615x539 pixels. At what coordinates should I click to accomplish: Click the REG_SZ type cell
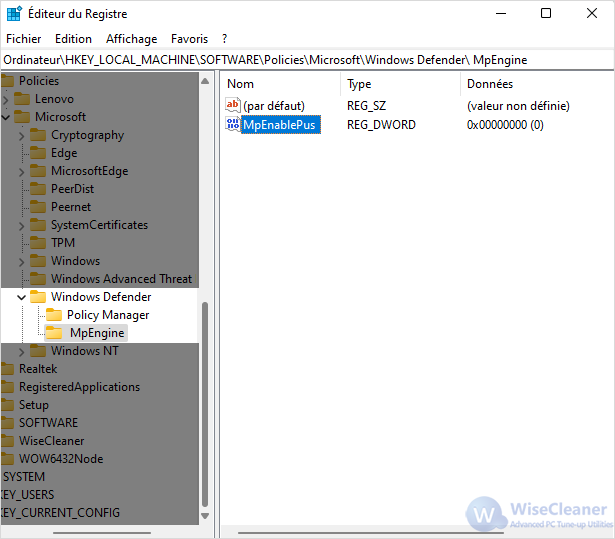click(366, 106)
